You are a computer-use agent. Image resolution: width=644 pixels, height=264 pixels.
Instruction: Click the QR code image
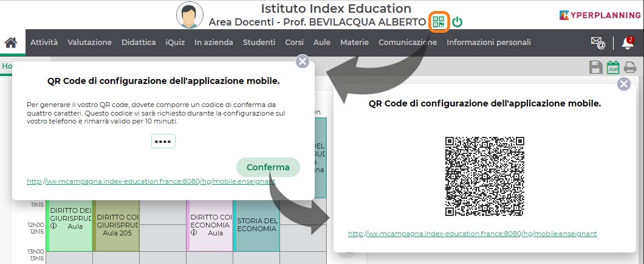[x=485, y=176]
